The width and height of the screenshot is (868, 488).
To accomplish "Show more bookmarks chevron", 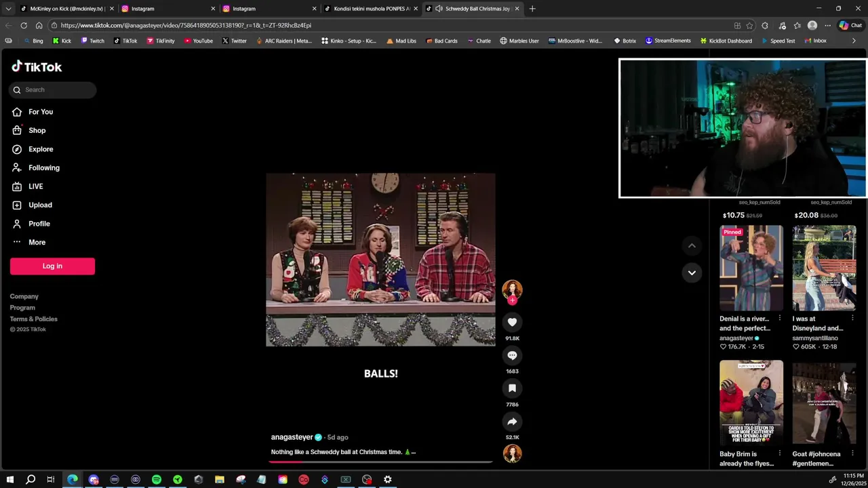I will [x=854, y=41].
